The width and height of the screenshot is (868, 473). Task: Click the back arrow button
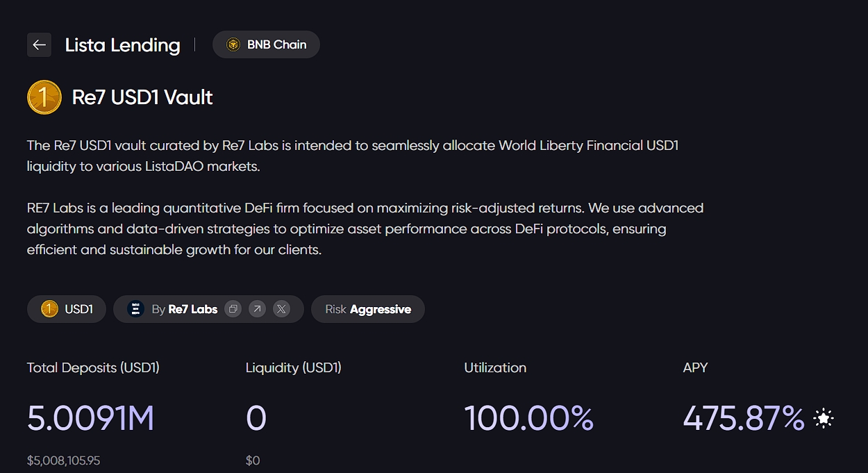[39, 45]
